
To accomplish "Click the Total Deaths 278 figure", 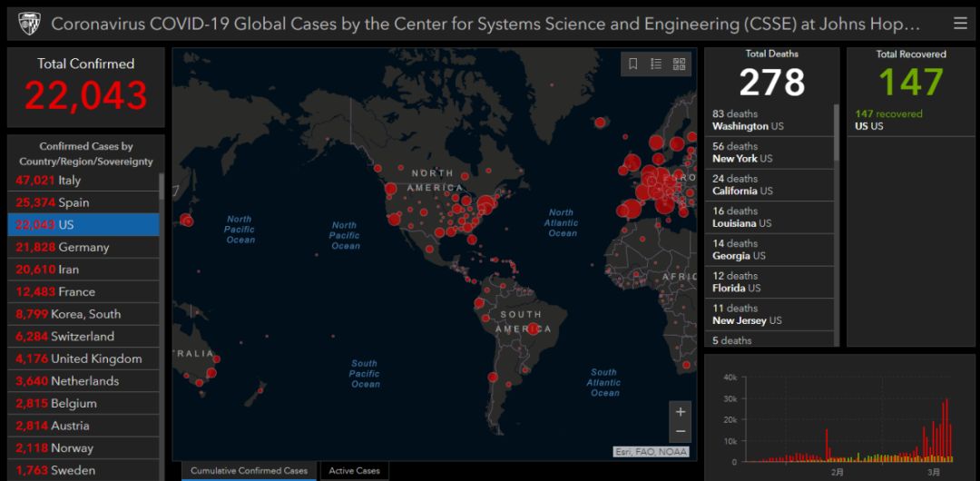I will [x=772, y=82].
